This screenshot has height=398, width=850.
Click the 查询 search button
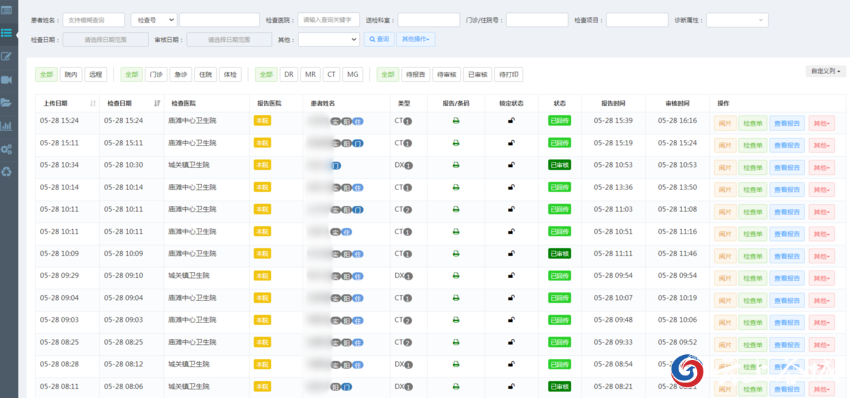pyautogui.click(x=379, y=40)
